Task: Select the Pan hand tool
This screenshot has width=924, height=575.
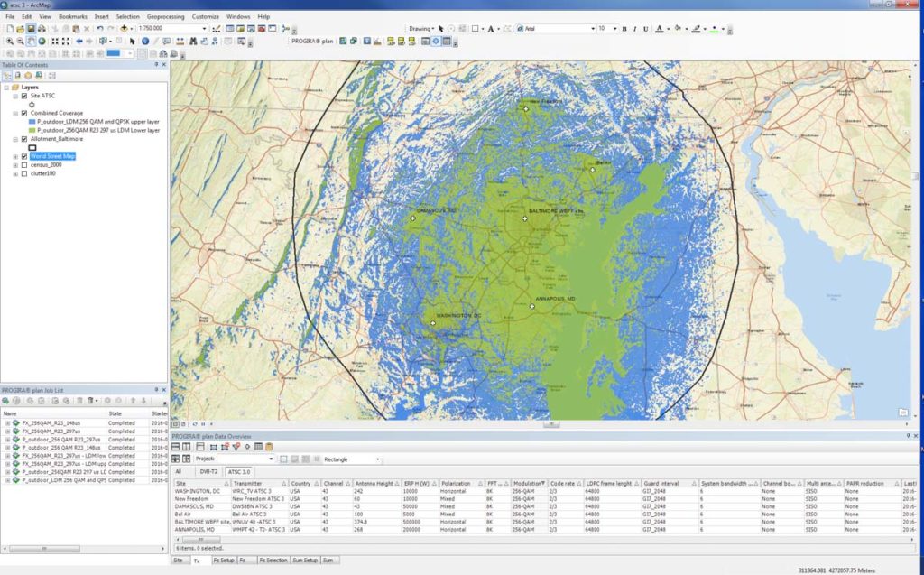Action: click(31, 42)
